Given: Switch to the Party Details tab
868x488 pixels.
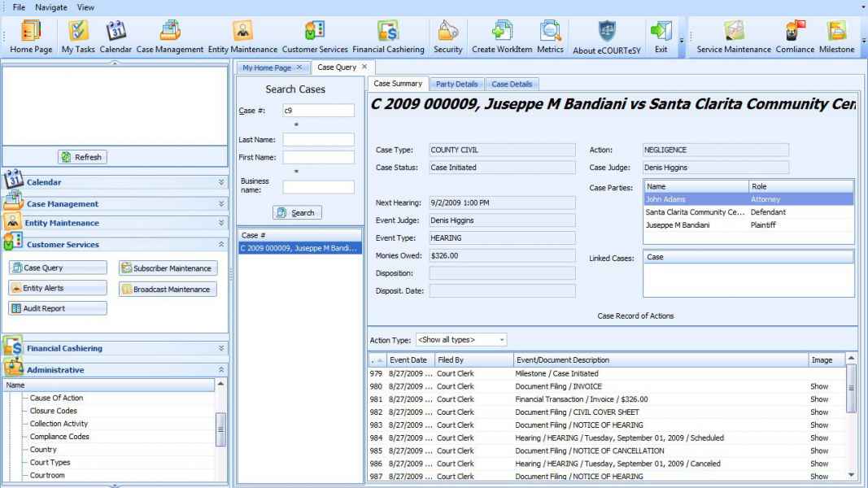Looking at the screenshot, I should [x=456, y=84].
